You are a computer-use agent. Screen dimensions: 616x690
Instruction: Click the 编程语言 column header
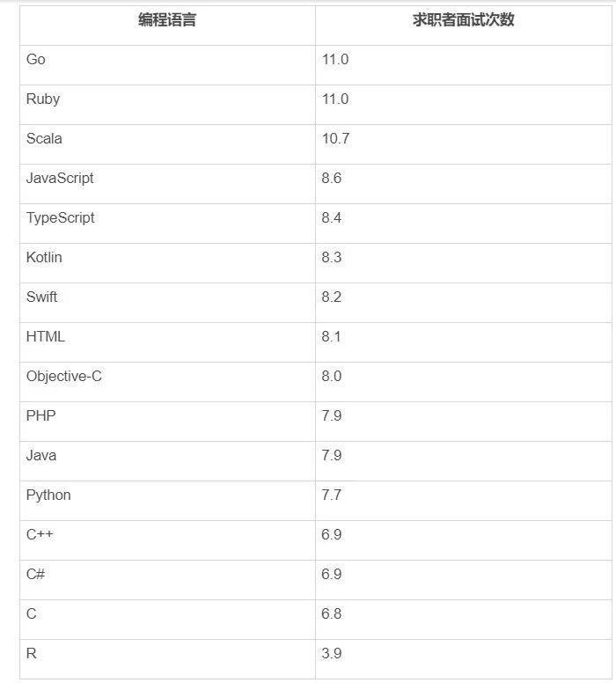pos(167,20)
